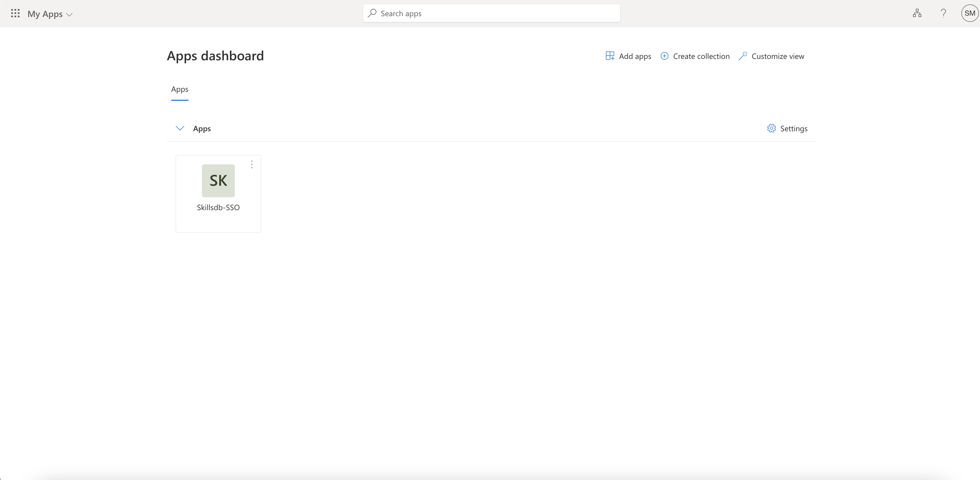The width and height of the screenshot is (980, 480).
Task: Open the app launcher waffle grid
Action: (x=15, y=14)
